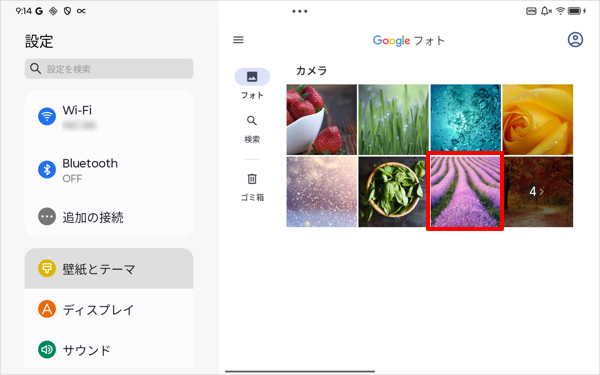The width and height of the screenshot is (600, 375).
Task: Open the Trash (ゴミ箱) tab
Action: point(252,188)
